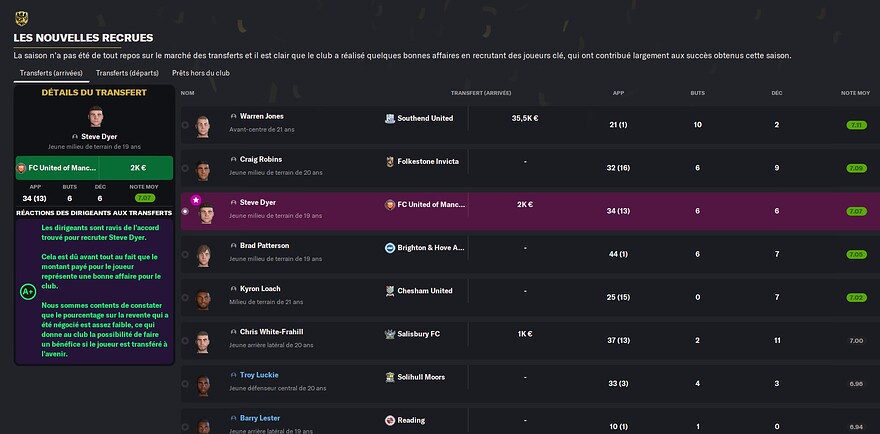Click the Salisbury FC club badge

tap(389, 334)
